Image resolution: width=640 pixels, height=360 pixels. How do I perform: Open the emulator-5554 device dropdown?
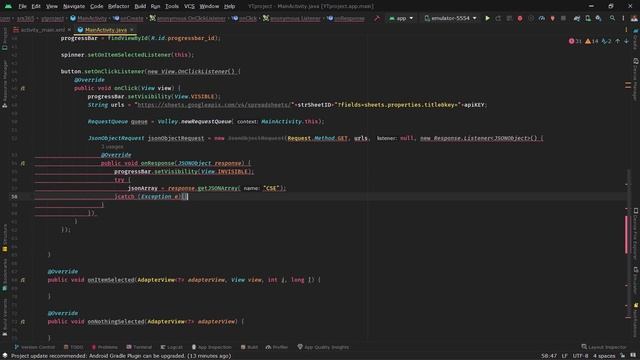click(x=450, y=18)
